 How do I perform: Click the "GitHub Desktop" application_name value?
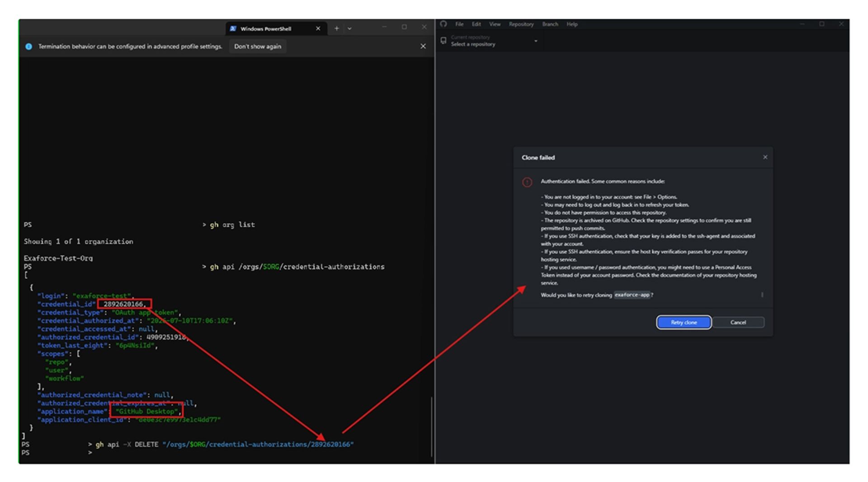click(x=146, y=412)
